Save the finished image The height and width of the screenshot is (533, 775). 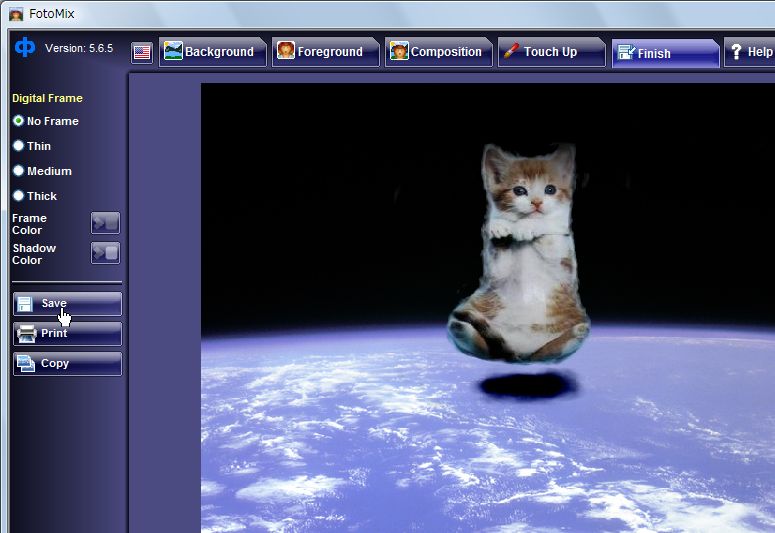pos(67,304)
